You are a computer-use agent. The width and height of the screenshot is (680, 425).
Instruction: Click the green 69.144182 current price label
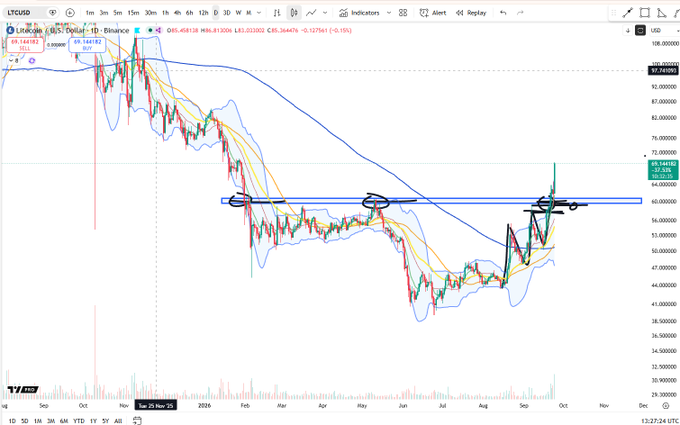coord(662,170)
